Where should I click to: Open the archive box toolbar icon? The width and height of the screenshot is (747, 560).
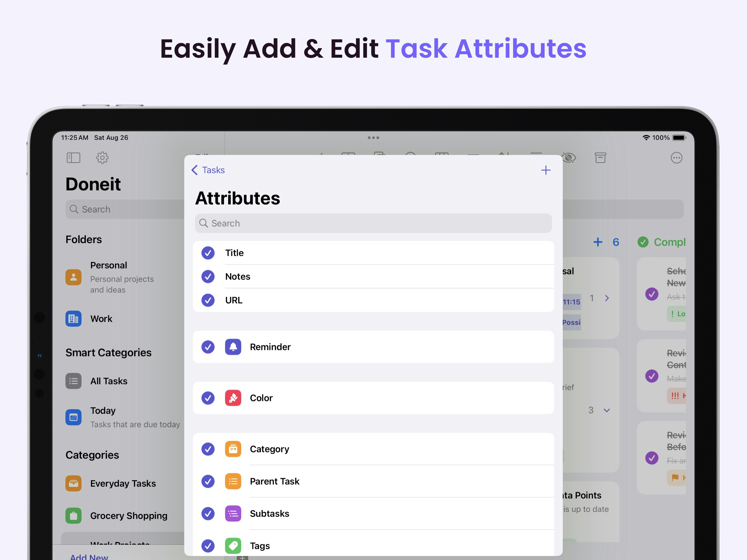pos(600,158)
